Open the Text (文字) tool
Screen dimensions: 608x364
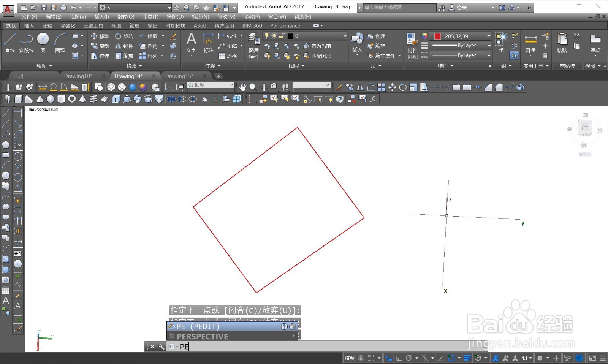191,43
